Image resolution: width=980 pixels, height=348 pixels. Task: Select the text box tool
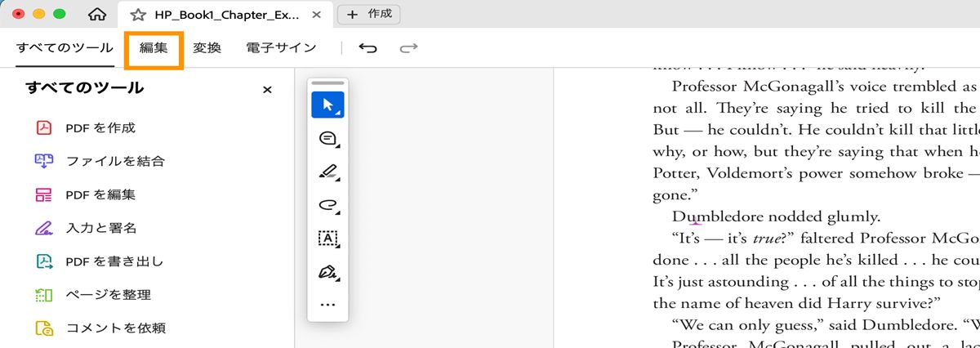327,238
